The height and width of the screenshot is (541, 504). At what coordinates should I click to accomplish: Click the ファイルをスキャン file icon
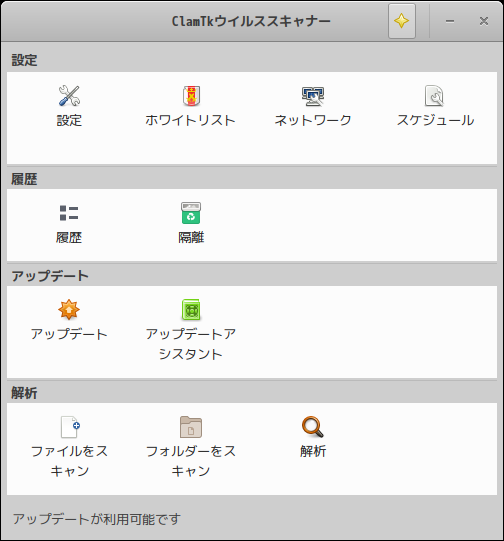70,427
